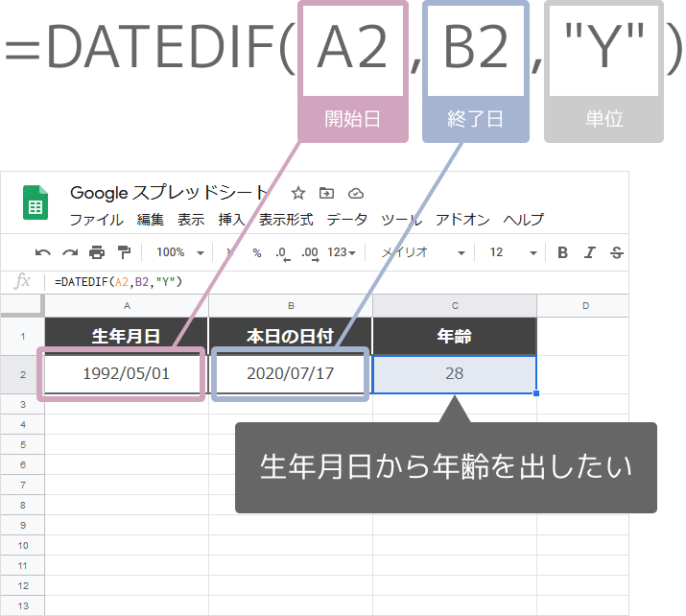Screen dimensions: 686x616
Task: Open the データ menu
Action: tap(347, 219)
